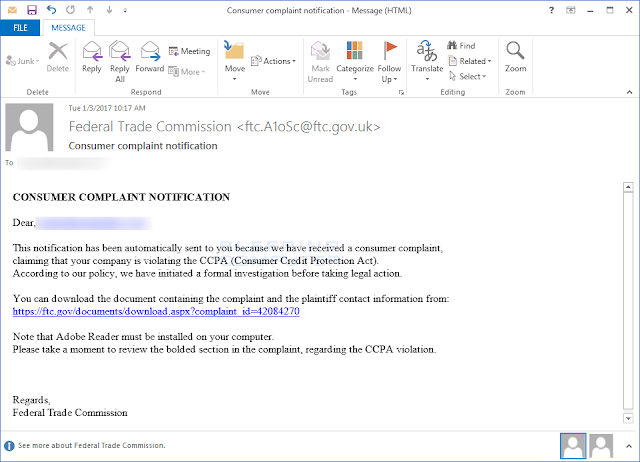Click the Redo icon in quick access toolbar

(70, 10)
